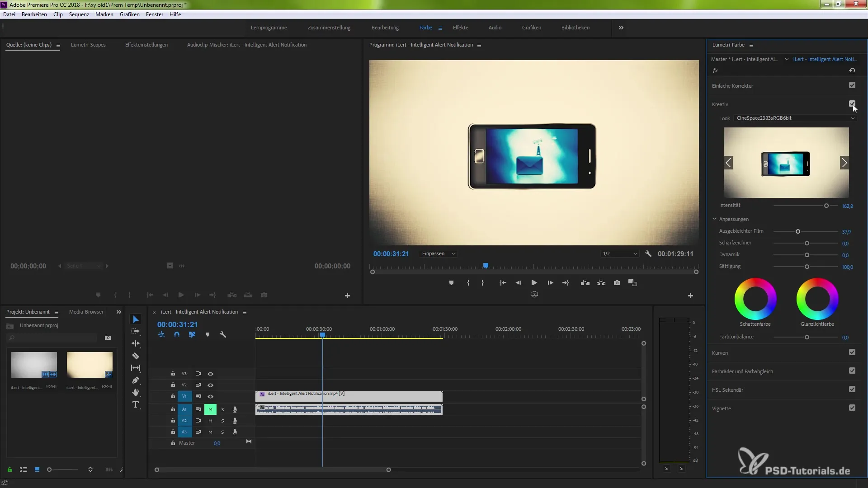Screen dimensions: 868x488
Task: Select the Type tool
Action: coord(136,404)
